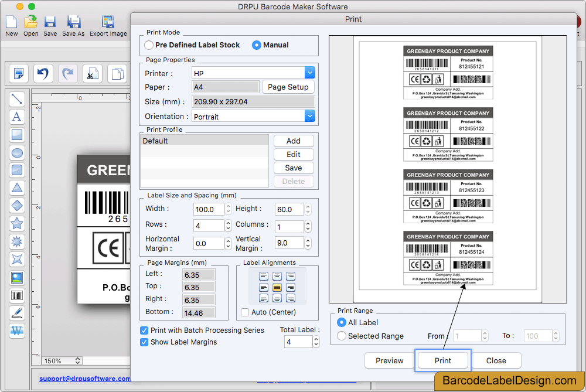Select the five-point Star tool

coord(17,223)
